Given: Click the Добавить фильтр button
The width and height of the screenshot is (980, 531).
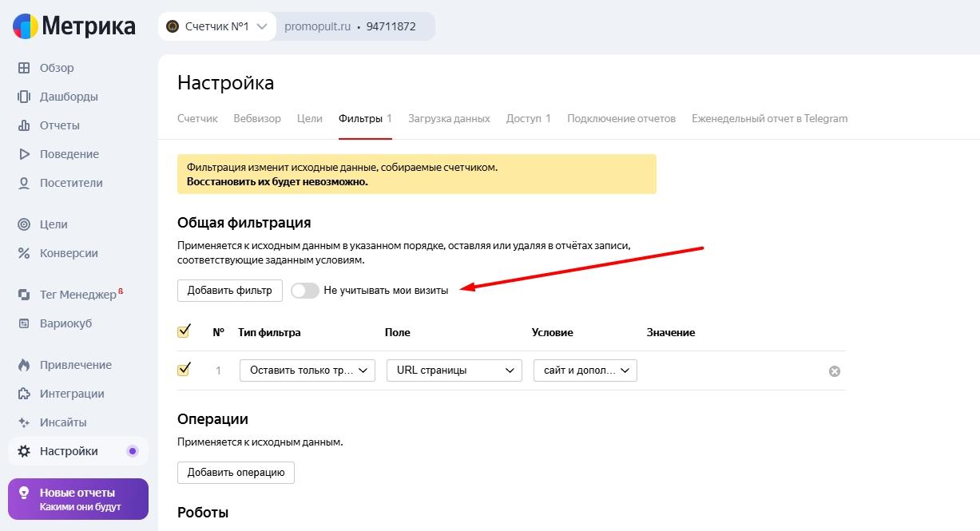Looking at the screenshot, I should pyautogui.click(x=229, y=291).
